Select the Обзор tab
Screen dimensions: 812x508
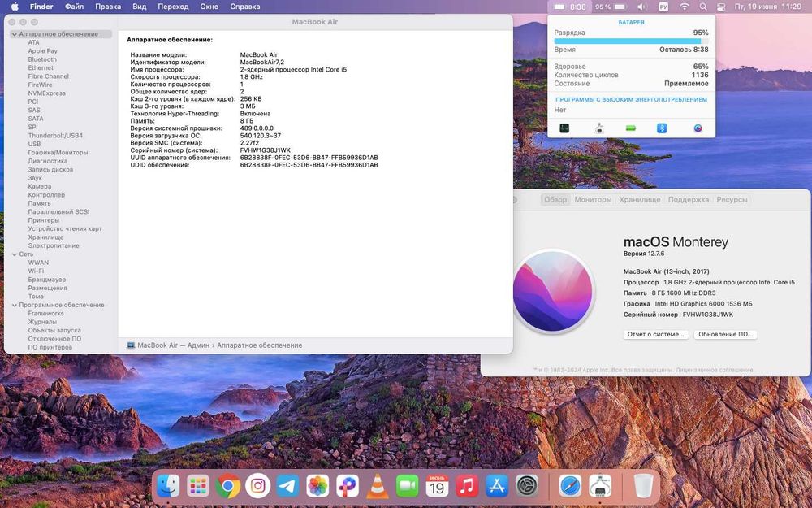[555, 200]
